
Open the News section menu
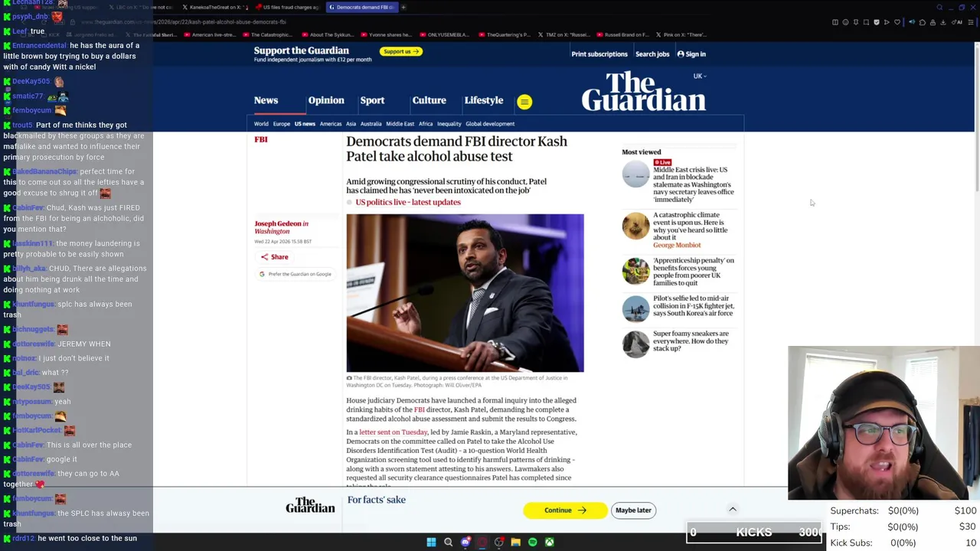point(266,100)
